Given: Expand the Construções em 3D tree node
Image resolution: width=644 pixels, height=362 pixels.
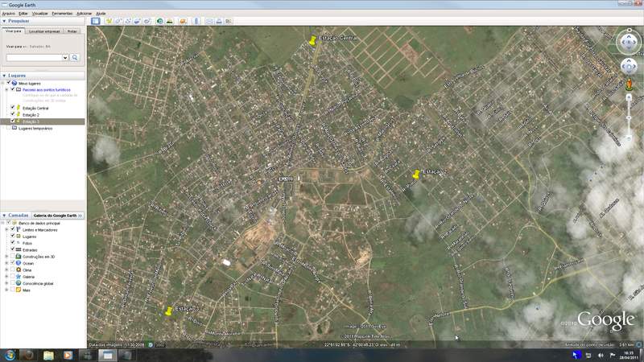Looking at the screenshot, I should coord(6,257).
